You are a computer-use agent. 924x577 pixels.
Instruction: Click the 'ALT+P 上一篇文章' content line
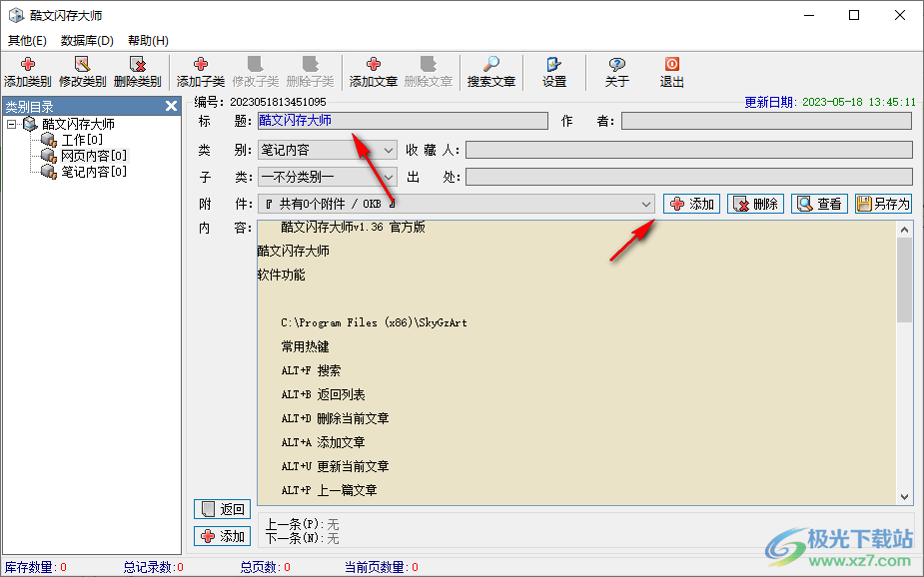pos(329,490)
